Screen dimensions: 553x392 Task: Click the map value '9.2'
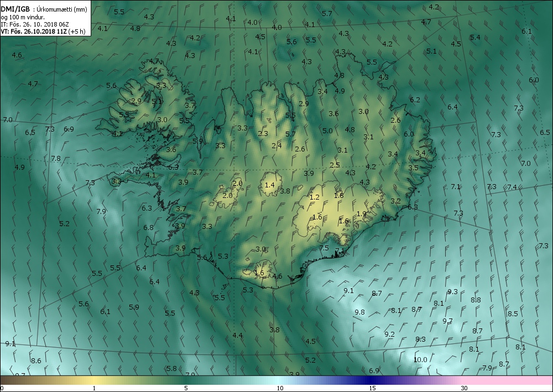(x=389, y=334)
